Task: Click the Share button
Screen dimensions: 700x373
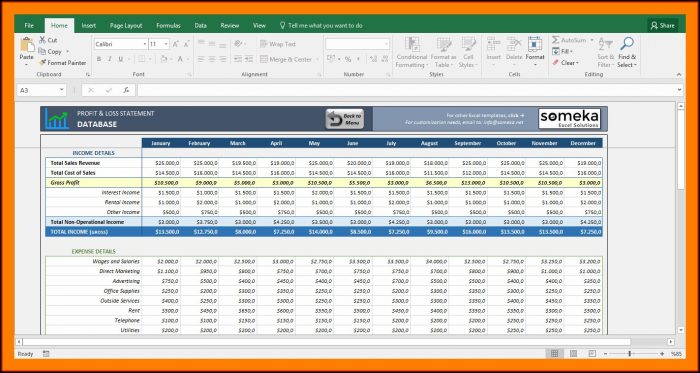Action: 662,25
